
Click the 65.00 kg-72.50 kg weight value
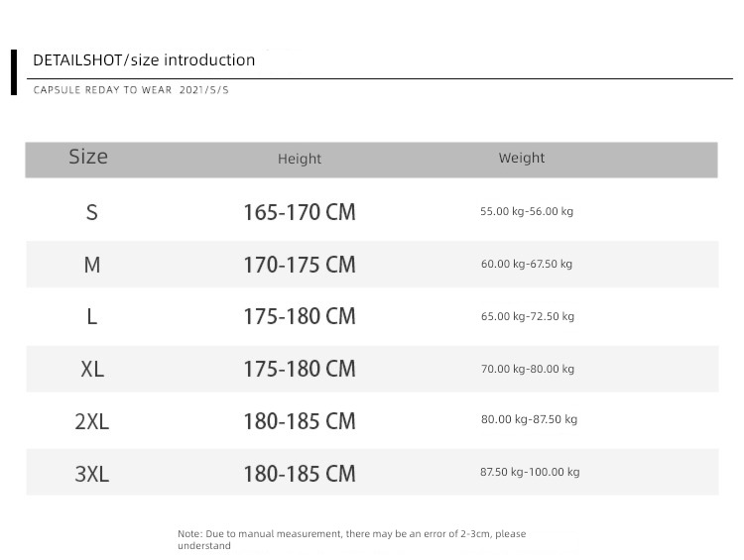click(528, 316)
